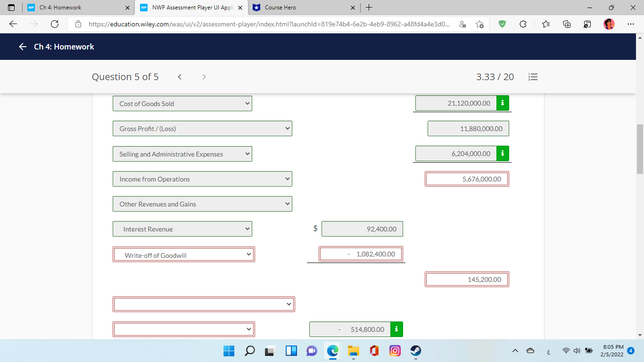Viewport: 644px width, 362px height.
Task: Open the Other Revenues and Gains dropdown
Action: 202,204
